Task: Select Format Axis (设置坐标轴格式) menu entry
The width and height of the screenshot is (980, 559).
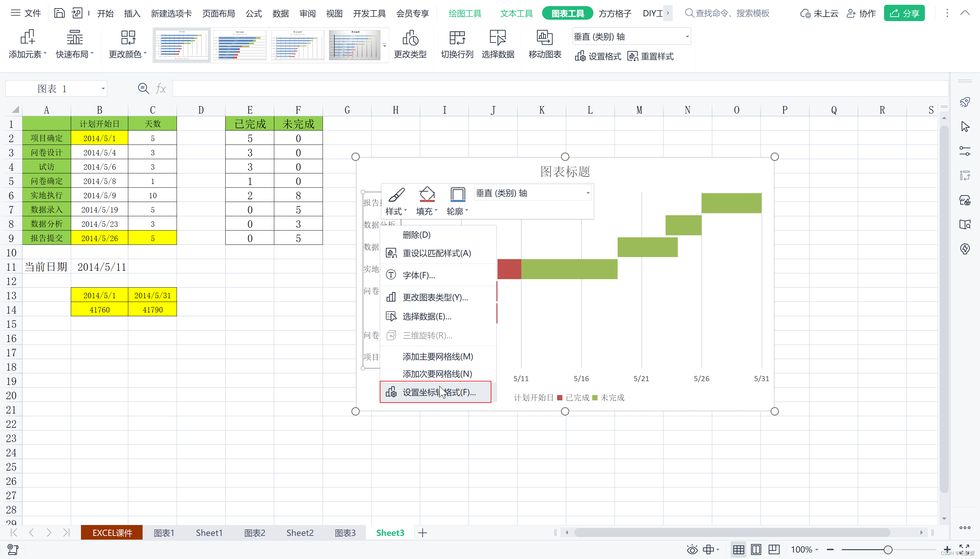Action: [x=435, y=392]
